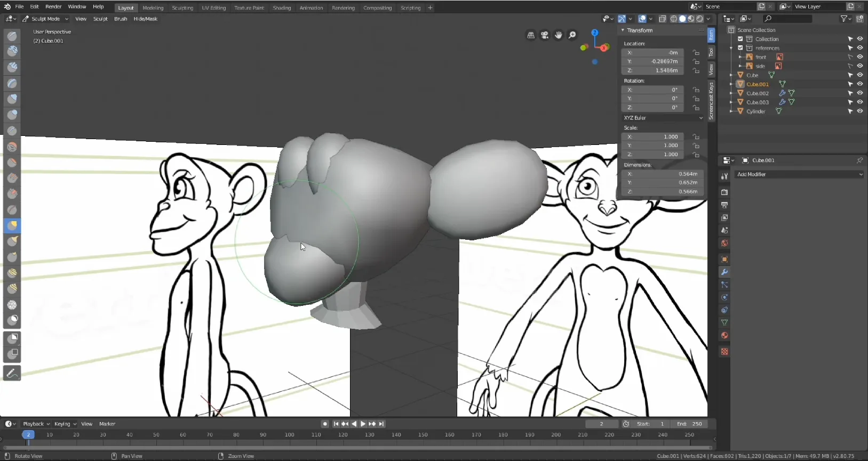
Task: Open the Material properties tab
Action: (724, 335)
